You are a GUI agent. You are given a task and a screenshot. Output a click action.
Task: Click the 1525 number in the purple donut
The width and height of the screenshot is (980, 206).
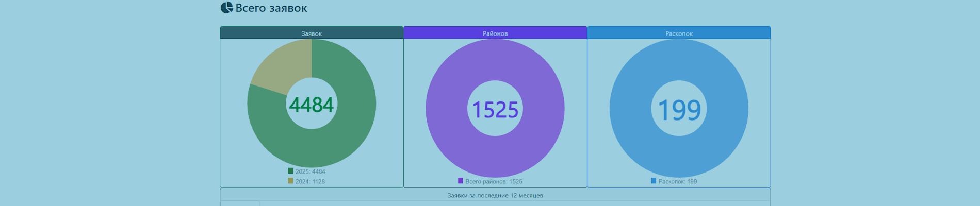(x=495, y=110)
